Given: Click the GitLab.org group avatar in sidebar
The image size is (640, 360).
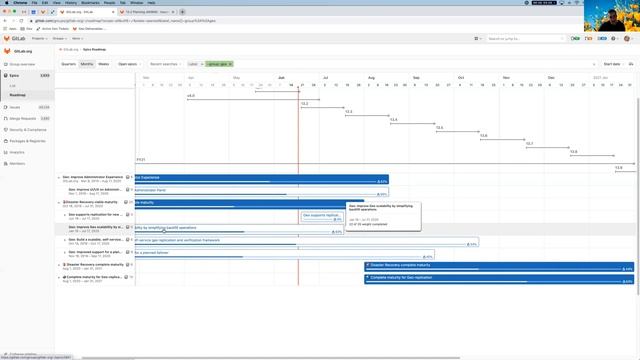Looking at the screenshot, I should click(7, 51).
